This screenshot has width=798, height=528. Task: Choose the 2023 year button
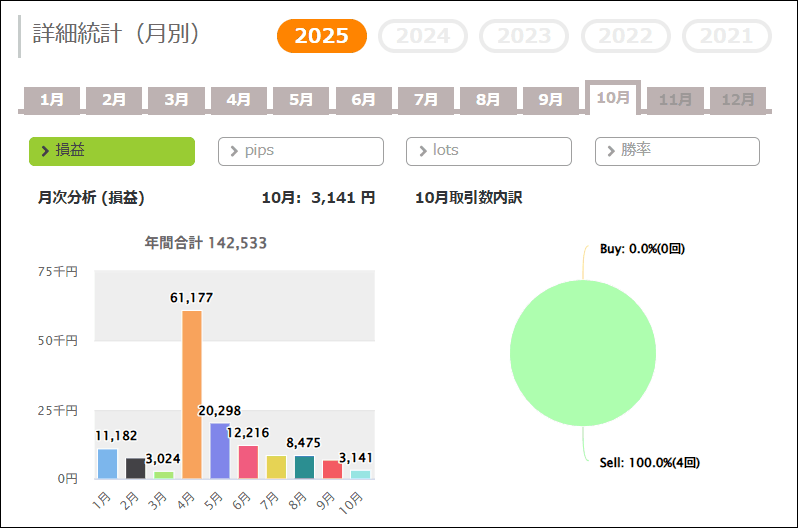click(525, 36)
